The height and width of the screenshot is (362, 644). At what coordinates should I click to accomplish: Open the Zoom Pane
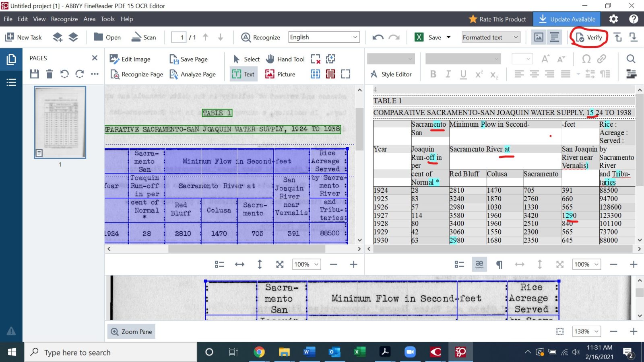tap(131, 331)
